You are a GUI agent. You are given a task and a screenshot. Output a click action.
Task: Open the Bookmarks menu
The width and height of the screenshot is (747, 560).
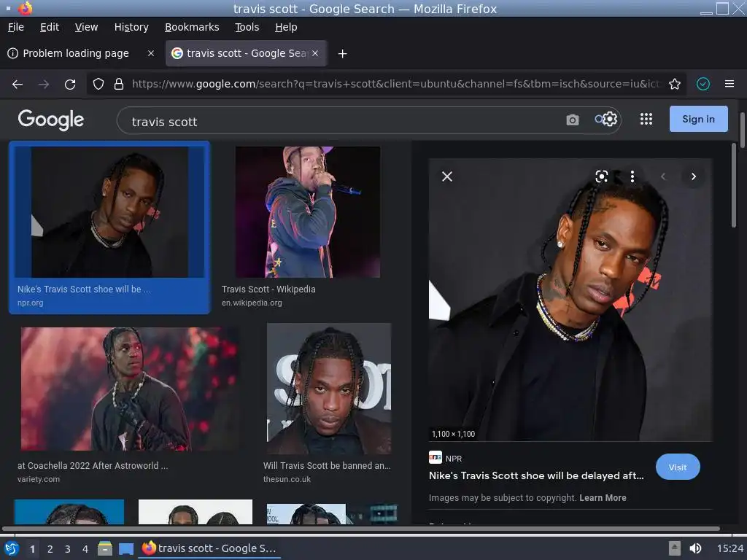(x=192, y=27)
